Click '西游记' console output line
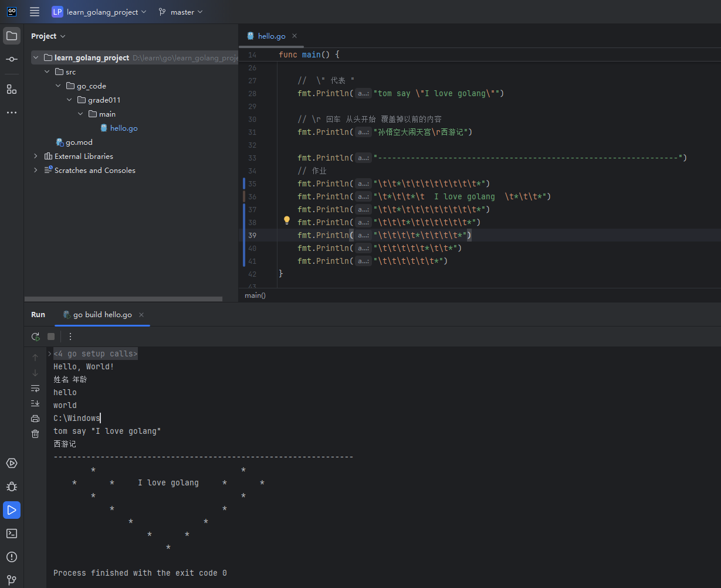This screenshot has height=588, width=721. tap(65, 444)
